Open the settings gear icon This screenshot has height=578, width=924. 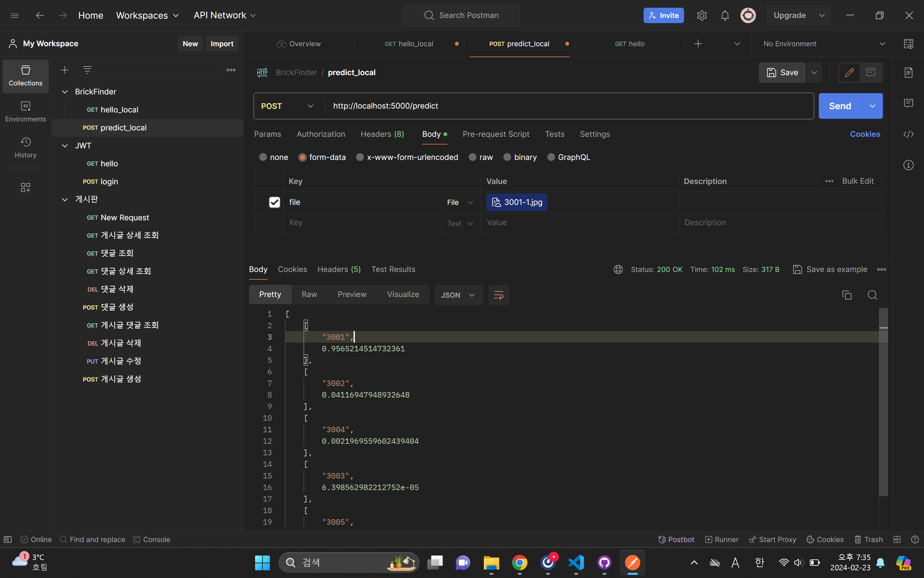click(702, 15)
